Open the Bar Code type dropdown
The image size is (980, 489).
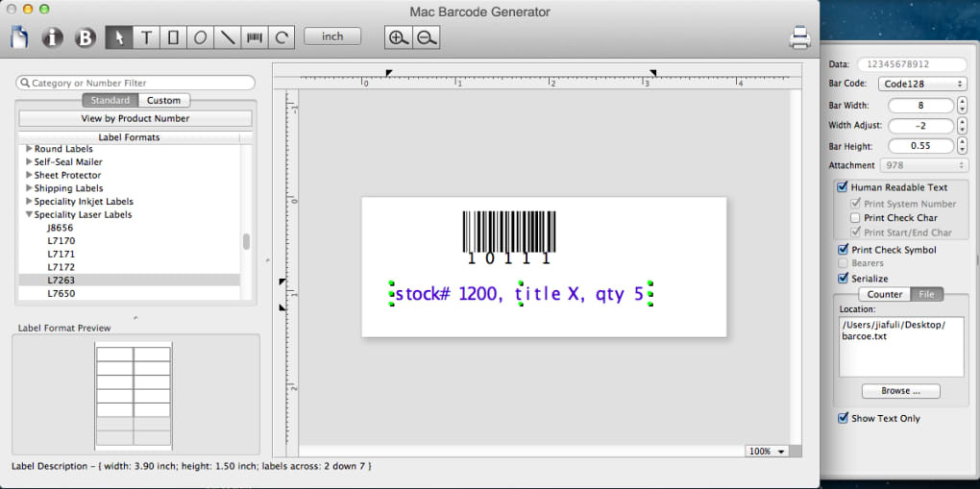coord(922,84)
